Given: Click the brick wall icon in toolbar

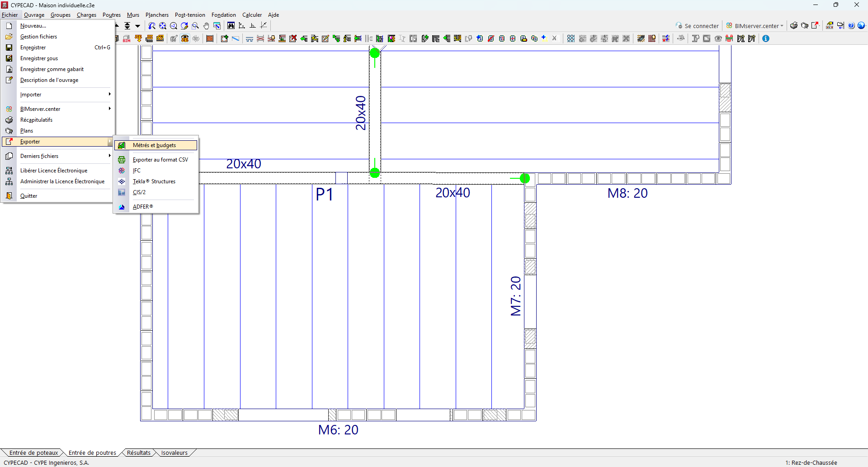Looking at the screenshot, I should (x=210, y=38).
